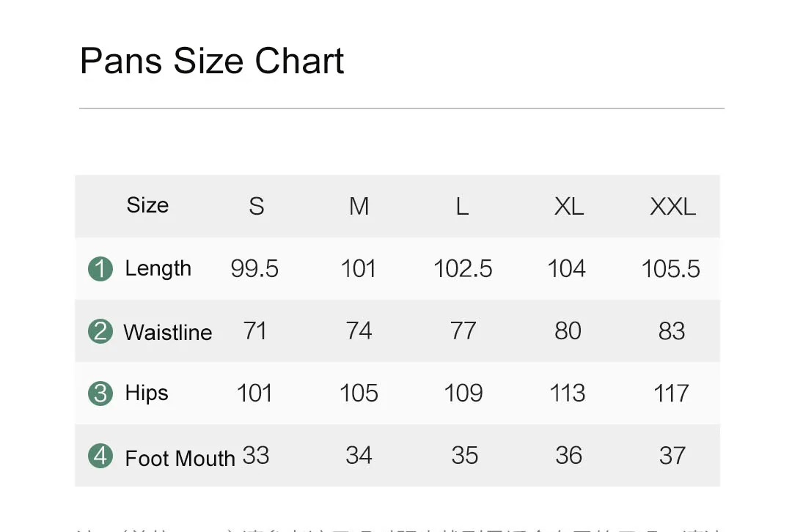The width and height of the screenshot is (792, 532).
Task: Click the Foot Mouth row label
Action: click(x=180, y=458)
